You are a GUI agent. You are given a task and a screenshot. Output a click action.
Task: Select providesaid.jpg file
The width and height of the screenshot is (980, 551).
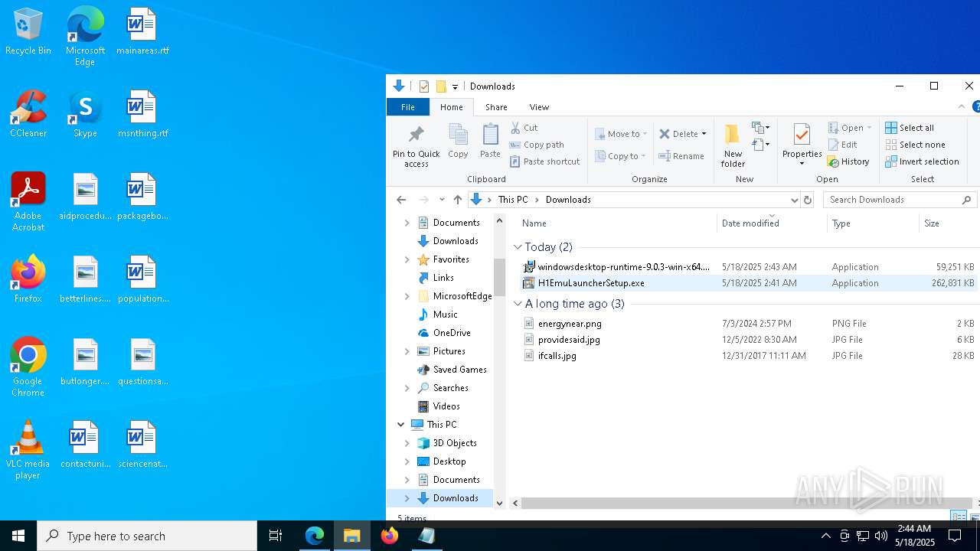[x=569, y=340]
